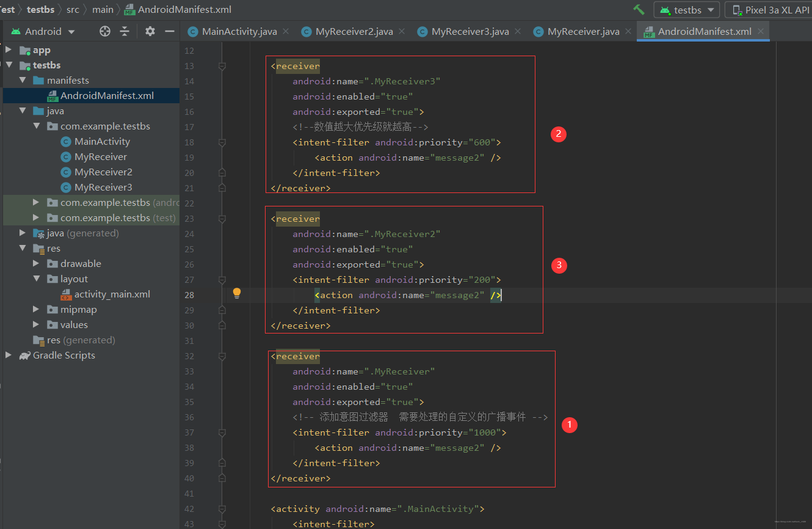Expand the com.example.testbs (androidTest) package
This screenshot has height=529, width=812.
[37, 202]
